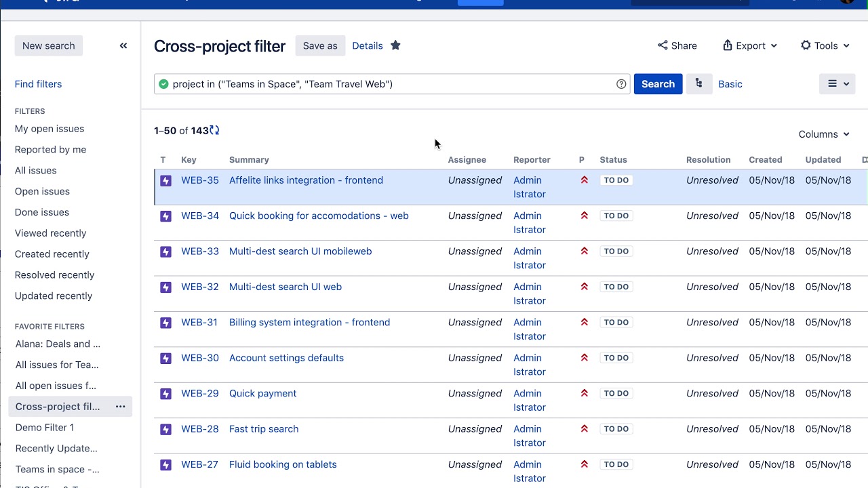Image resolution: width=868 pixels, height=488 pixels.
Task: Select Viewed recently filter
Action: coord(50,233)
